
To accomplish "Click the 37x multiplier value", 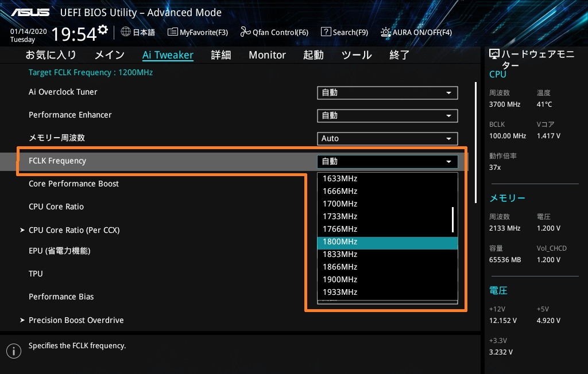I will [494, 167].
